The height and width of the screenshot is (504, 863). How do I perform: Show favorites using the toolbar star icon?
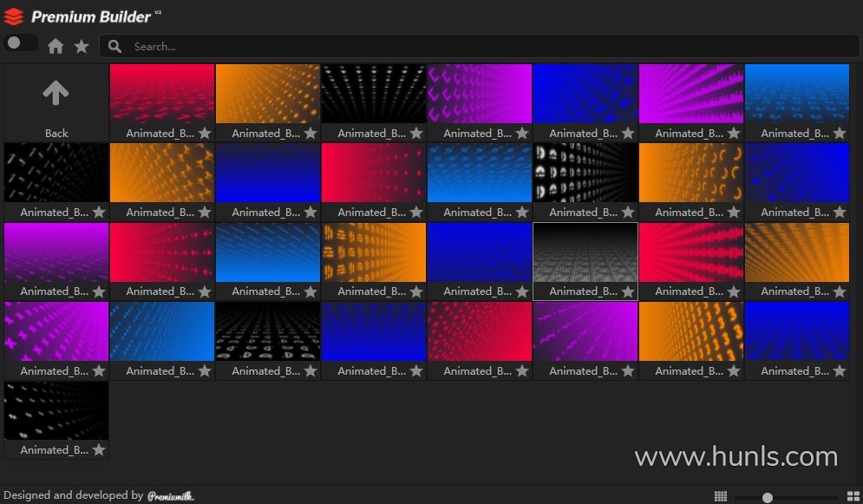(x=82, y=46)
